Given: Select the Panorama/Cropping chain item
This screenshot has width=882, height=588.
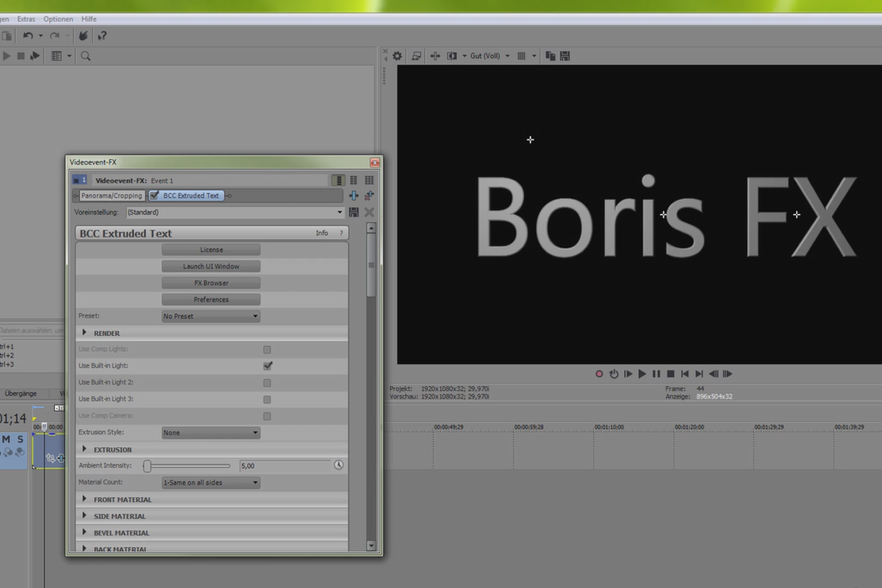Looking at the screenshot, I should pyautogui.click(x=112, y=196).
